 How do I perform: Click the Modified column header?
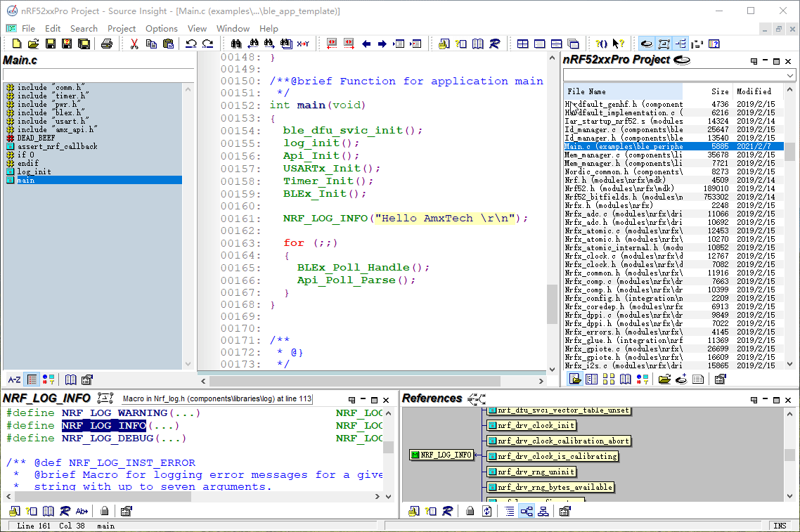[x=754, y=91]
